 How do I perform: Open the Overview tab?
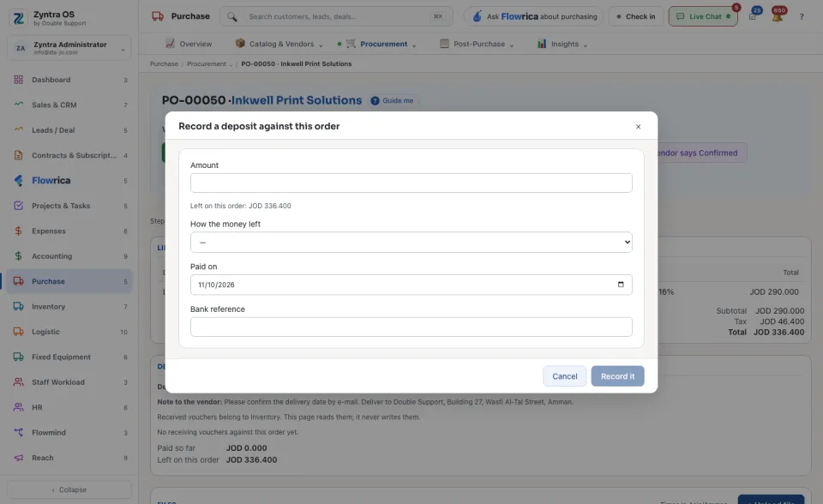[189, 44]
